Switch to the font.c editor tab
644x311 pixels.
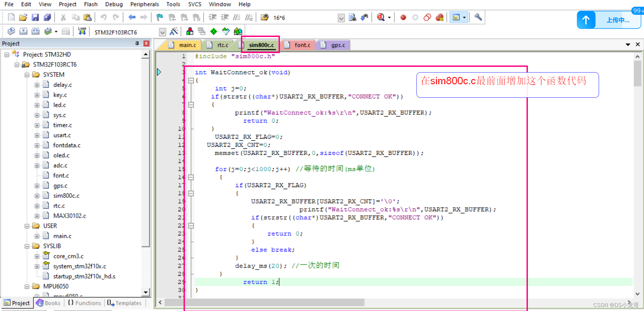pyautogui.click(x=298, y=45)
